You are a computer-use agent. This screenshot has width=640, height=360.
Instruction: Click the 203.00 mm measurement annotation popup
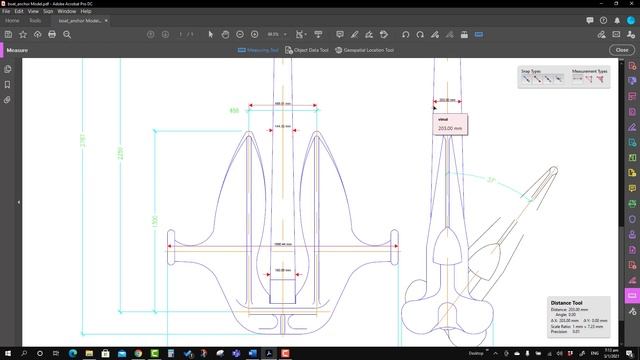pos(450,124)
